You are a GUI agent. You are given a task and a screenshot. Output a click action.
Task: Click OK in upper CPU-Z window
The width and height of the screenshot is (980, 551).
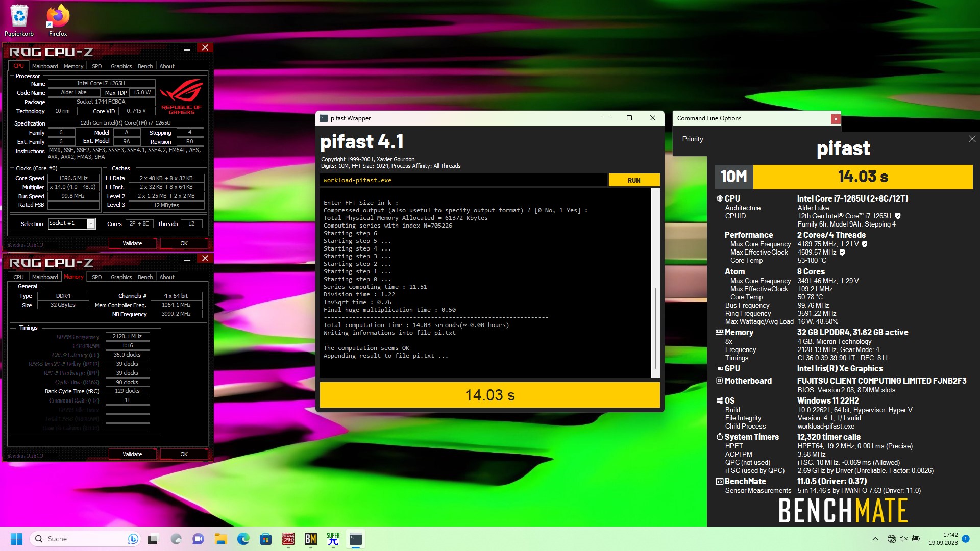coord(184,243)
